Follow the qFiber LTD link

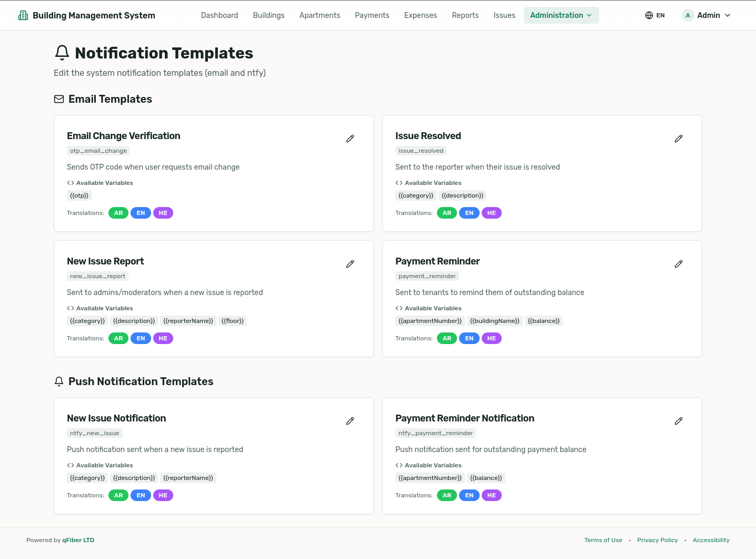pyautogui.click(x=78, y=540)
